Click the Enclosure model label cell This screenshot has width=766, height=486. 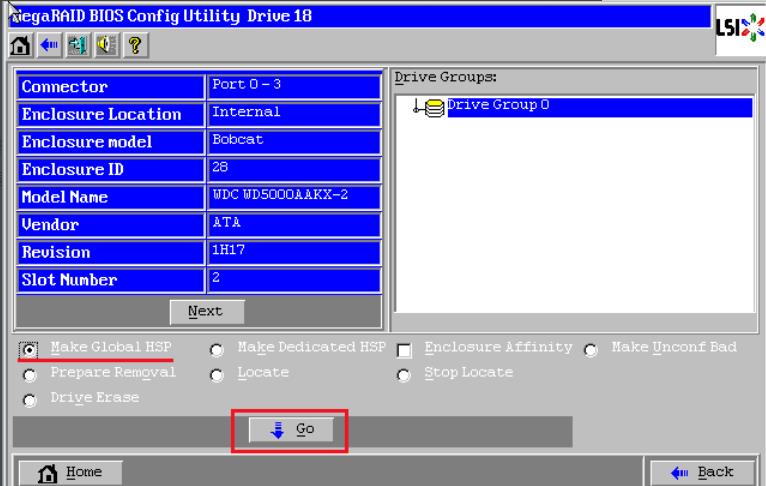click(x=110, y=142)
